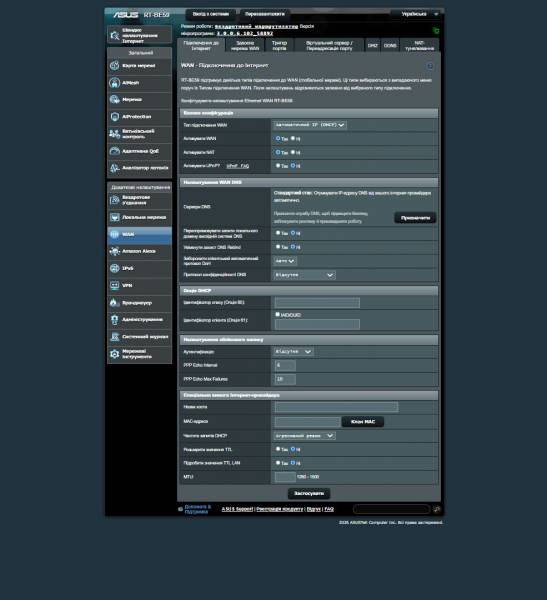
Task: Open the Amazon Alexa sidebar icon
Action: coord(114,251)
